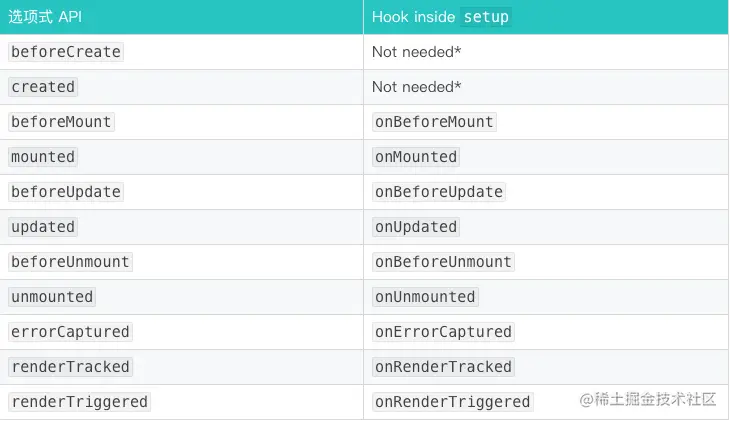Click the created code label

tap(43, 87)
